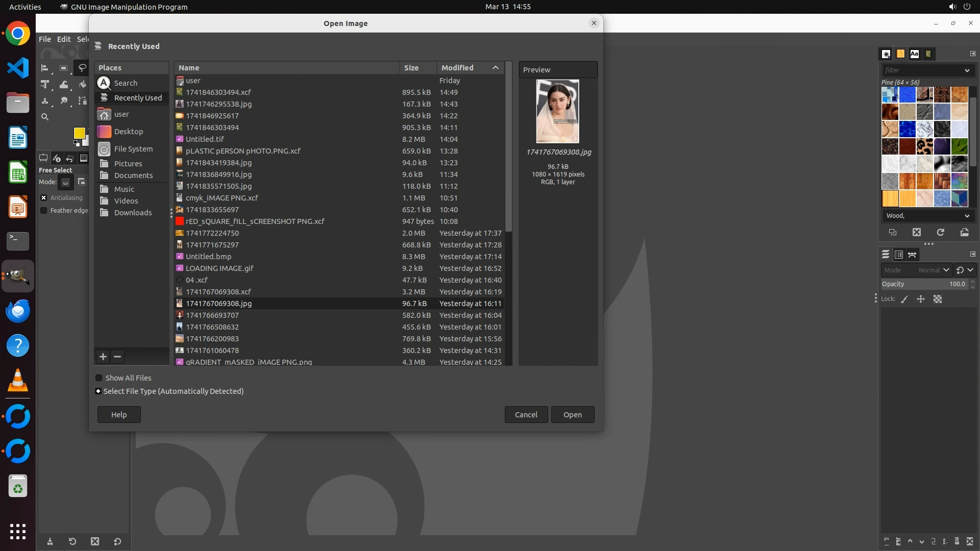Enable the Show All Files checkbox
This screenshot has width=980, height=551.
[99, 378]
